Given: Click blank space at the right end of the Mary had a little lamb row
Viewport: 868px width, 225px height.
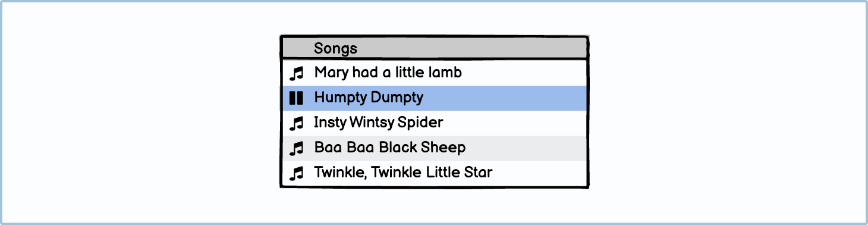Looking at the screenshot, I should point(524,73).
